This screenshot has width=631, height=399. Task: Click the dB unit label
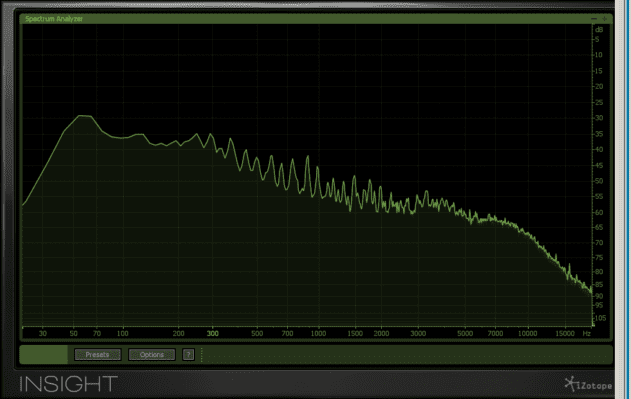tap(599, 30)
